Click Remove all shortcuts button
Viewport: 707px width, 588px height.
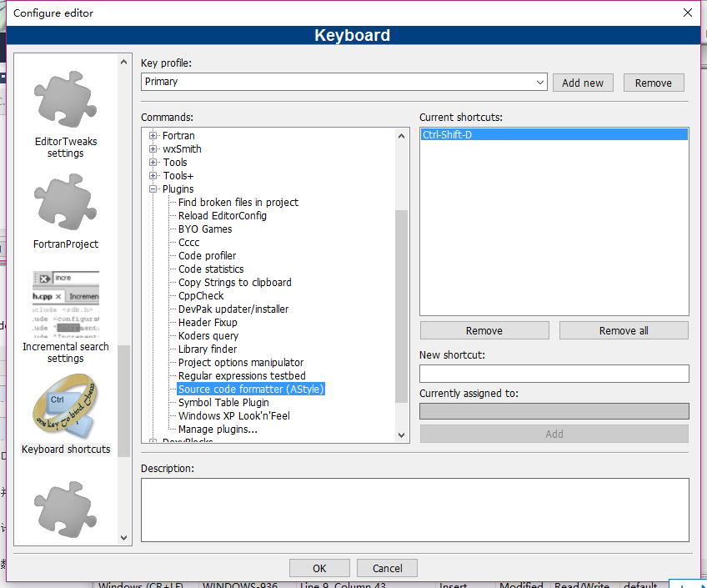click(624, 330)
